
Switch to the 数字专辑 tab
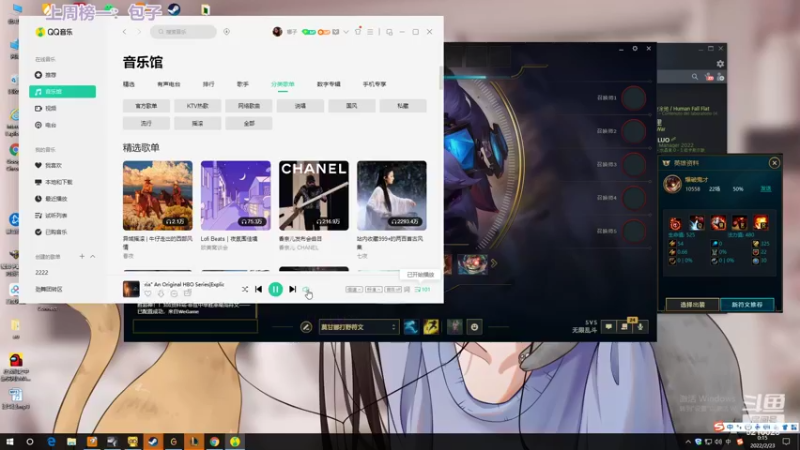(x=329, y=84)
